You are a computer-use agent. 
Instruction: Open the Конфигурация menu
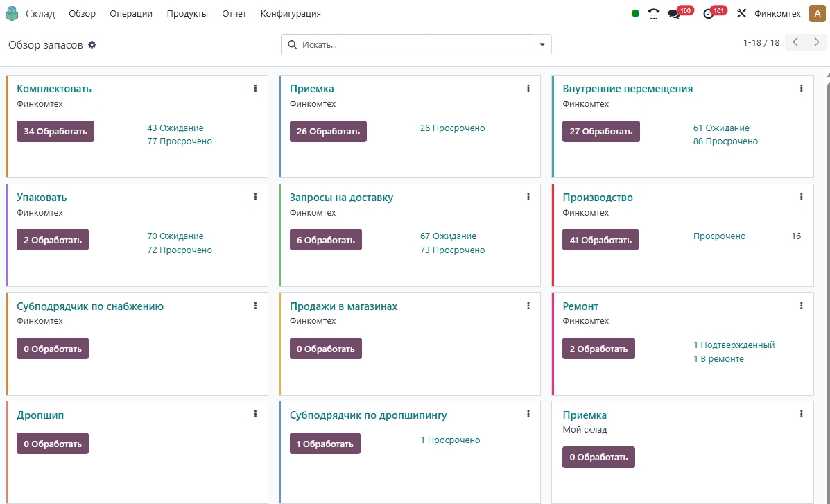291,14
